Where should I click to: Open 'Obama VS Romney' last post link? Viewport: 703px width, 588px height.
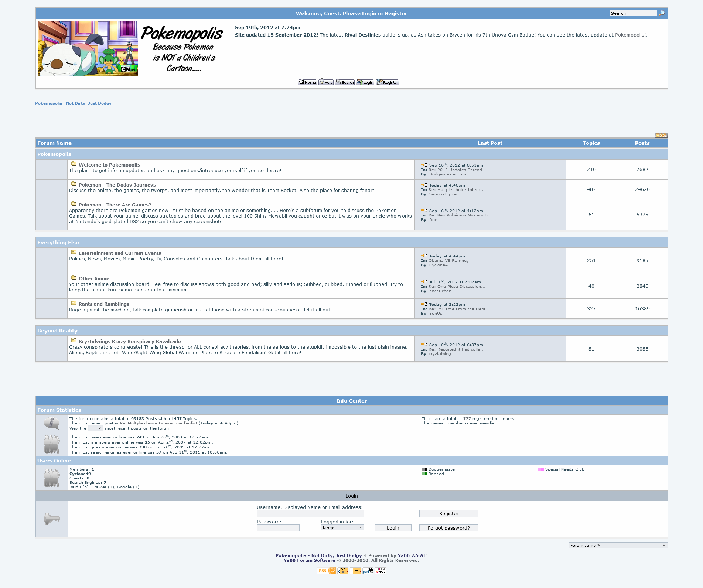pos(448,261)
